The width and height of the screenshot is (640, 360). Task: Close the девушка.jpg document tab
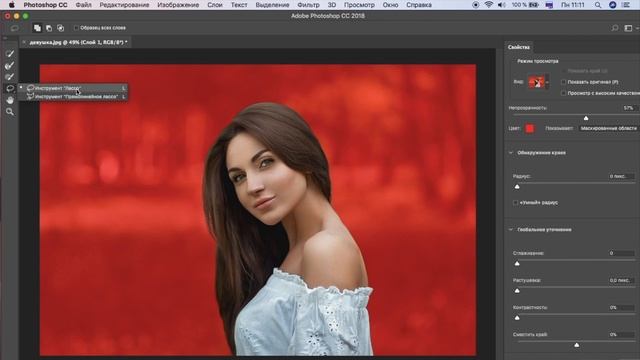[x=24, y=42]
